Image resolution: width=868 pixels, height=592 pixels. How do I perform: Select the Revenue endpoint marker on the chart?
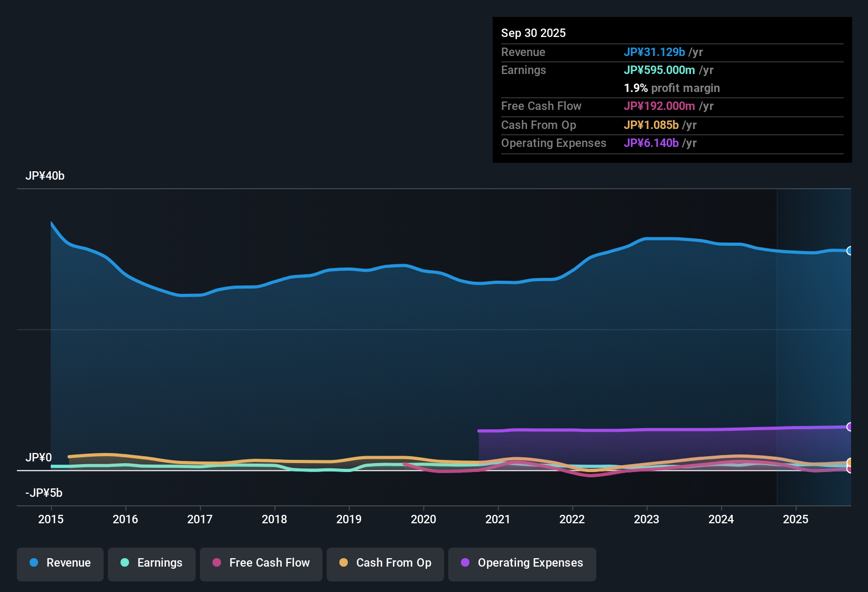coord(849,250)
